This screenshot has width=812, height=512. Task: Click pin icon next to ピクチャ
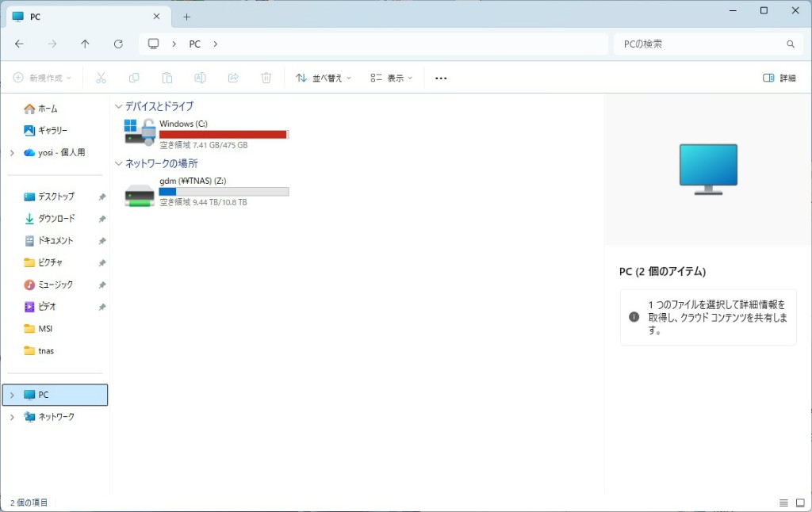point(102,263)
